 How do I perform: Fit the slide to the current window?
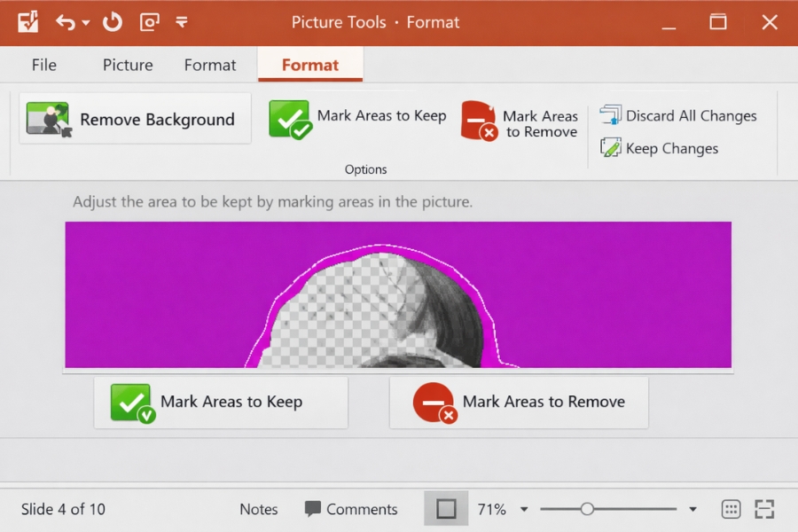pos(763,509)
